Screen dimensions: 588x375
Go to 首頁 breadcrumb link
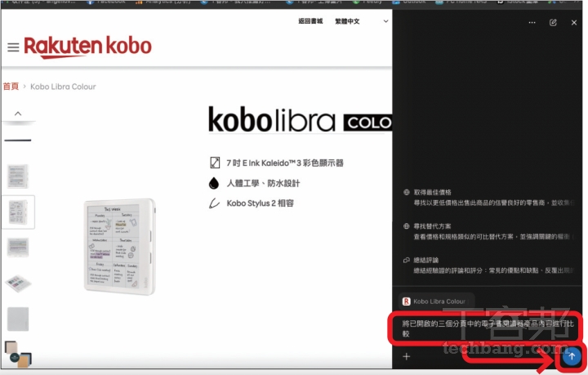(x=11, y=87)
